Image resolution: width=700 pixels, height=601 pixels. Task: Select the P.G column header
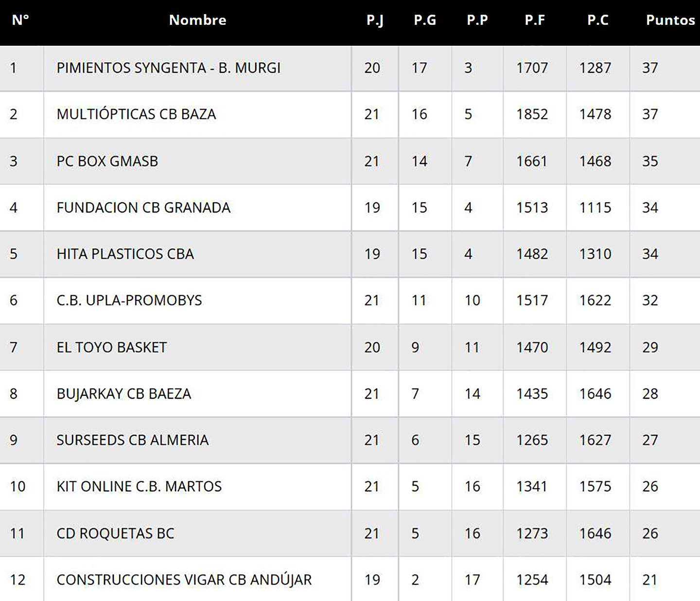pyautogui.click(x=425, y=20)
